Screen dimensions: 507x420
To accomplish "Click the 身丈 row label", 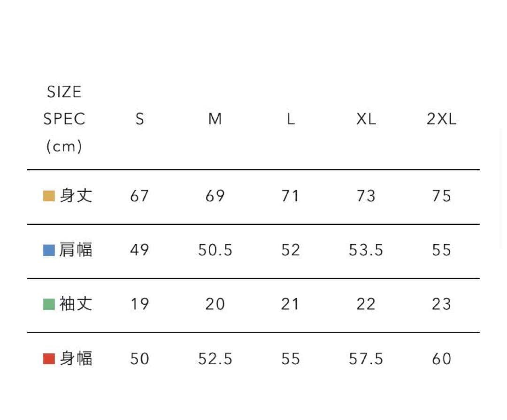I will click(76, 196).
